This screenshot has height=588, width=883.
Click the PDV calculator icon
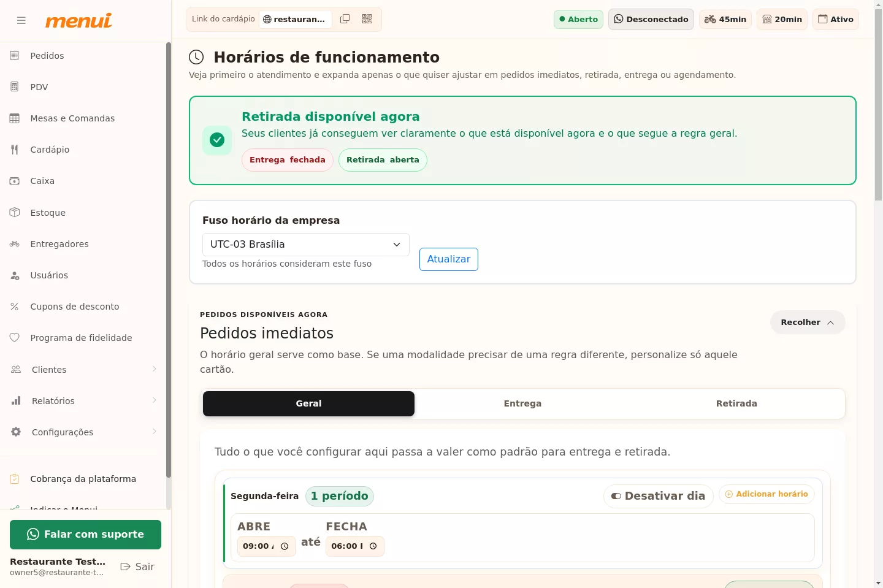click(x=15, y=87)
